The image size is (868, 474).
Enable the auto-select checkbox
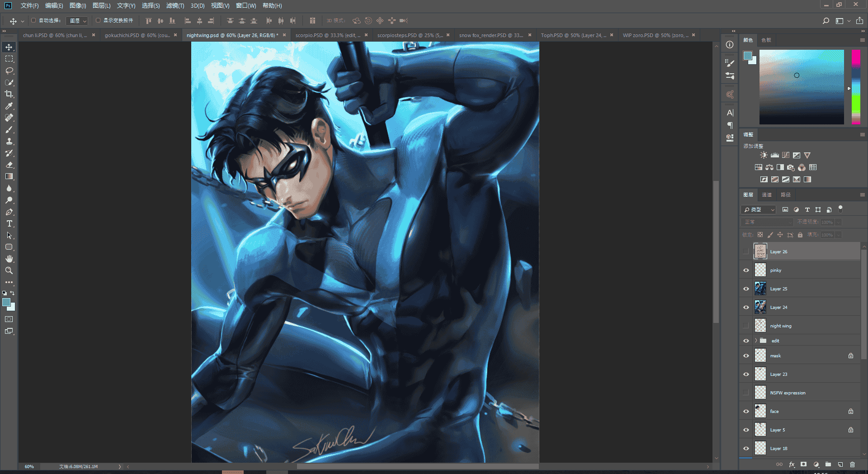click(x=33, y=20)
